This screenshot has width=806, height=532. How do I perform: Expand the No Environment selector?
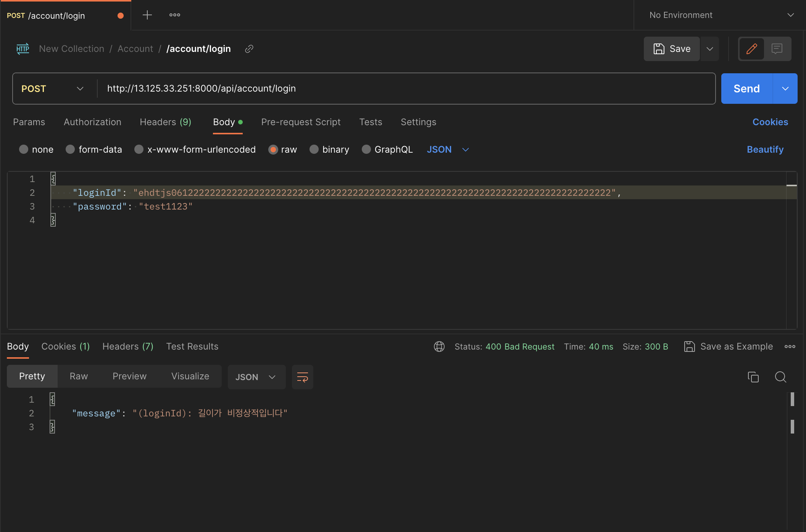tap(721, 15)
